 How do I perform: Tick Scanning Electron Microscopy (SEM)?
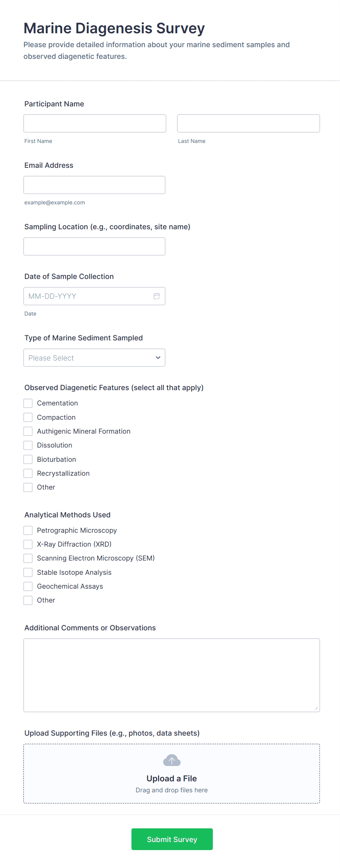point(28,558)
